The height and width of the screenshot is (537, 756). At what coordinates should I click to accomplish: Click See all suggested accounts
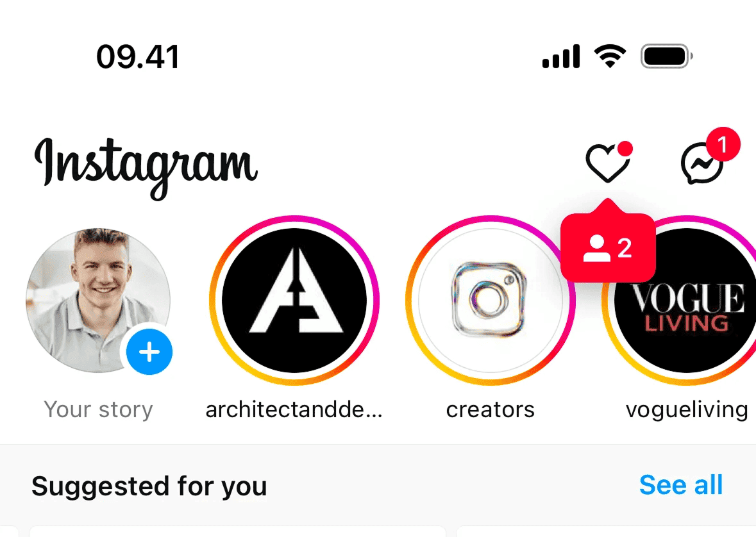pyautogui.click(x=681, y=485)
